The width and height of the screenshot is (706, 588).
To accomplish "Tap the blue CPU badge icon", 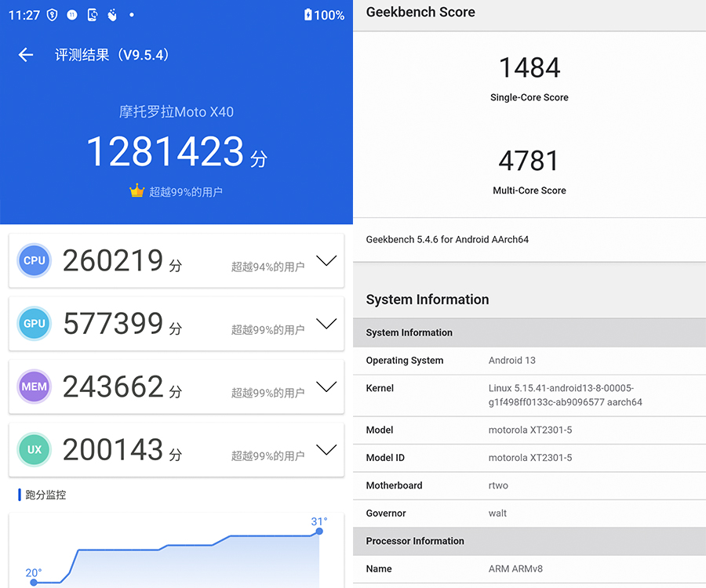I will click(x=35, y=260).
